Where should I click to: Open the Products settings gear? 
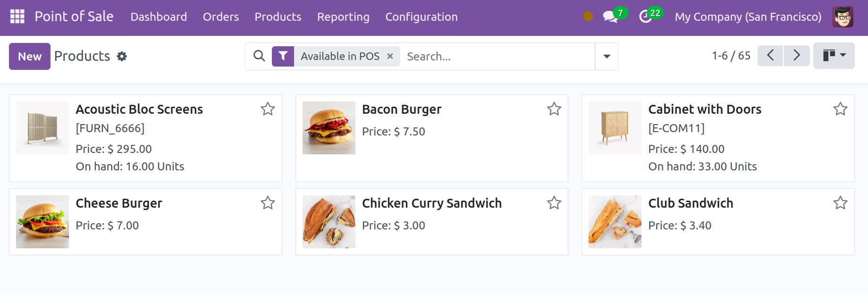[122, 57]
